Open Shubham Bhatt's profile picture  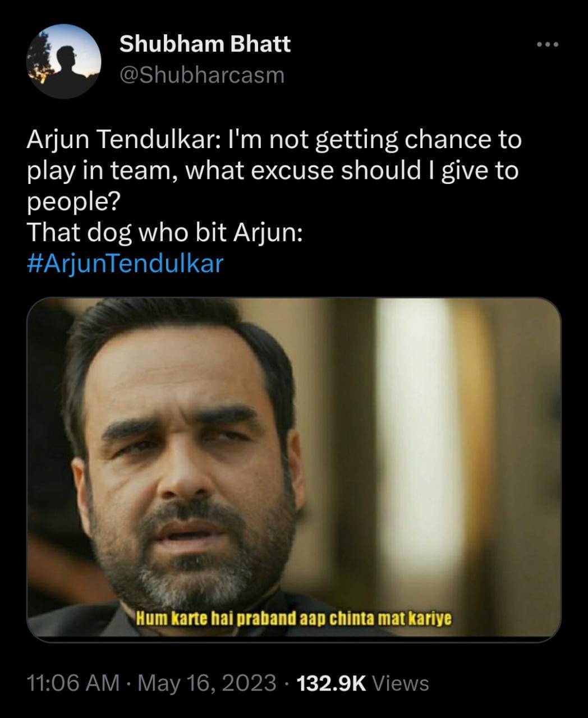click(65, 63)
